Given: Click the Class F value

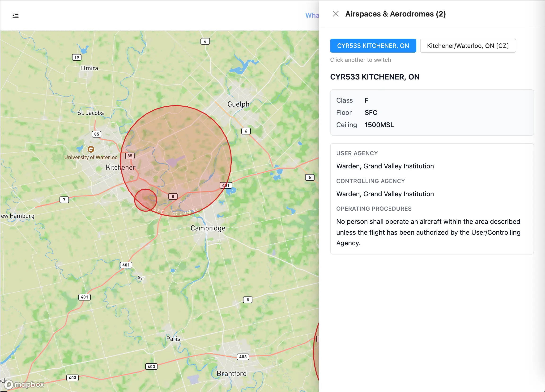Looking at the screenshot, I should pyautogui.click(x=366, y=100).
